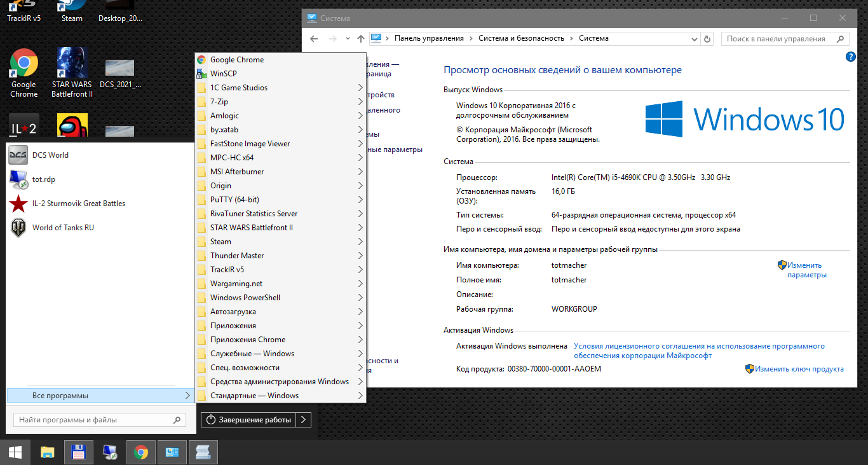This screenshot has height=465, width=868.
Task: Launch DCS World from start menu
Action: [100, 155]
